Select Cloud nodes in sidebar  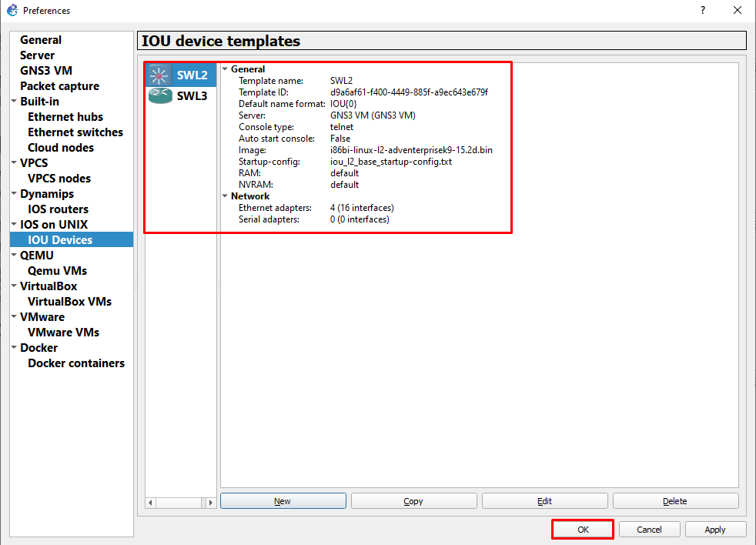click(61, 148)
